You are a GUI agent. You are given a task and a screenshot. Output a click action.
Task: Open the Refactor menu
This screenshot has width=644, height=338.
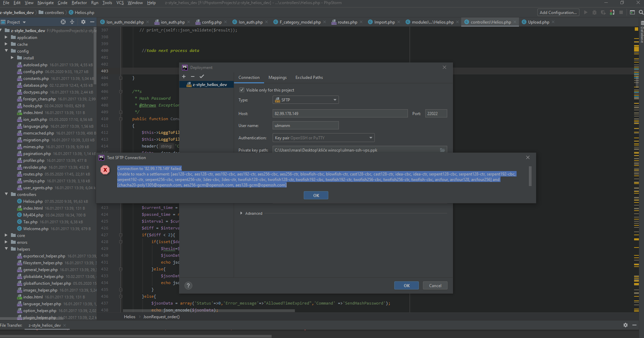(79, 3)
